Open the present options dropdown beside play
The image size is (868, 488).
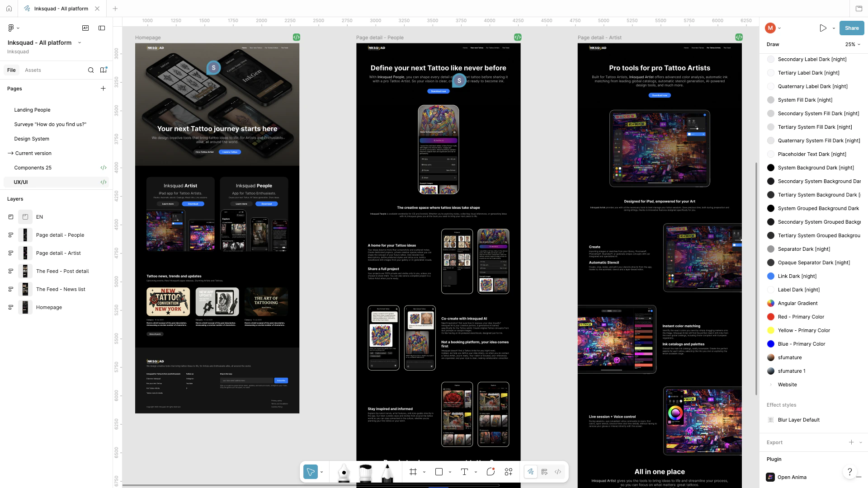834,28
